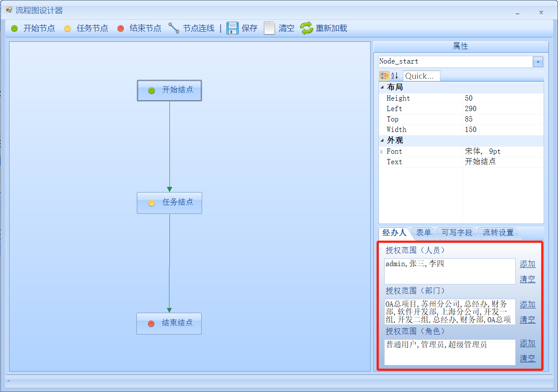Expand the Font property details
558x392 pixels.
pyautogui.click(x=382, y=151)
